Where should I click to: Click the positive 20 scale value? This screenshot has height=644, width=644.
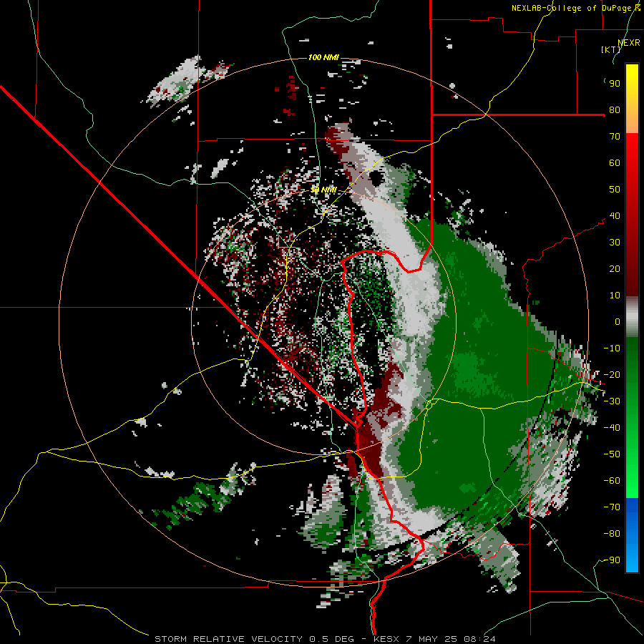click(x=615, y=268)
